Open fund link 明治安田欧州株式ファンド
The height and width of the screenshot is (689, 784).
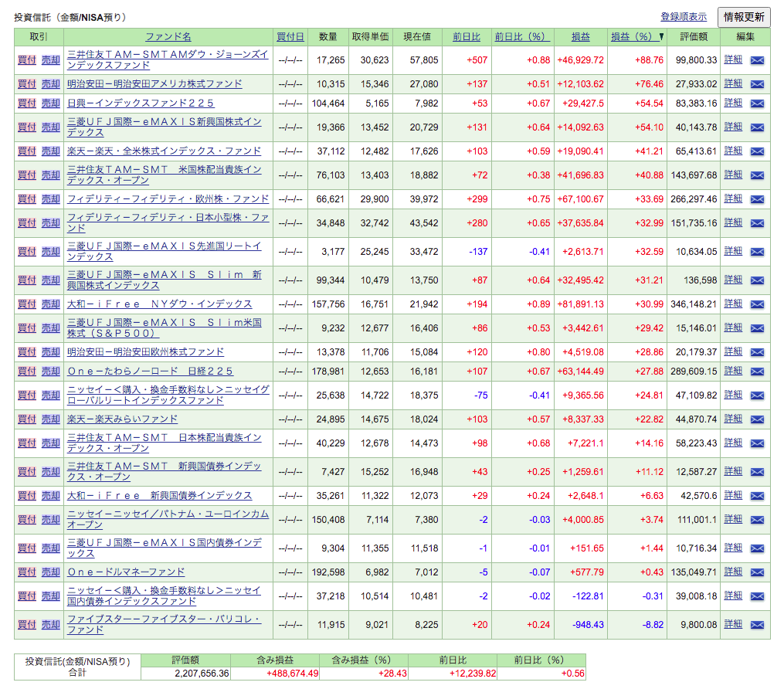(145, 352)
